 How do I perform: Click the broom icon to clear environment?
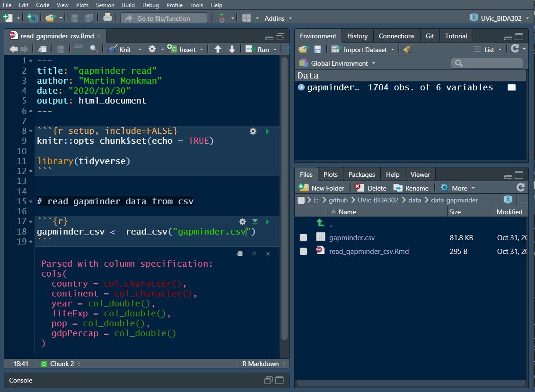[408, 49]
